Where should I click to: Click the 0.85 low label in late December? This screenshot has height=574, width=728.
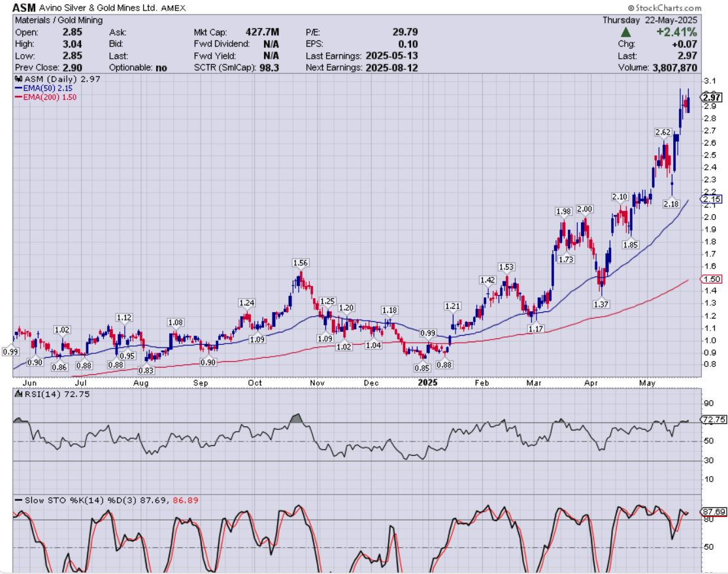422,368
